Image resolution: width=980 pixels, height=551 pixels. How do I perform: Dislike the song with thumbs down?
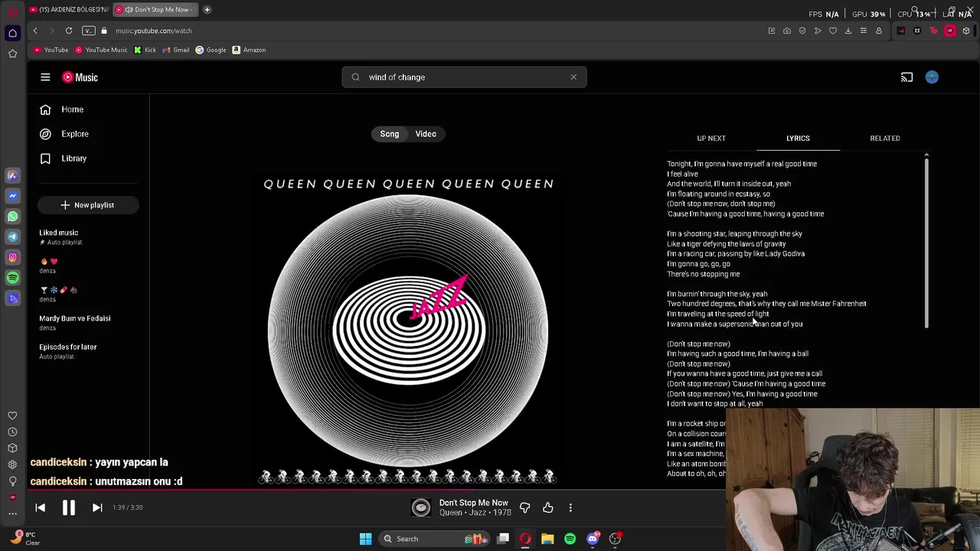tap(524, 507)
